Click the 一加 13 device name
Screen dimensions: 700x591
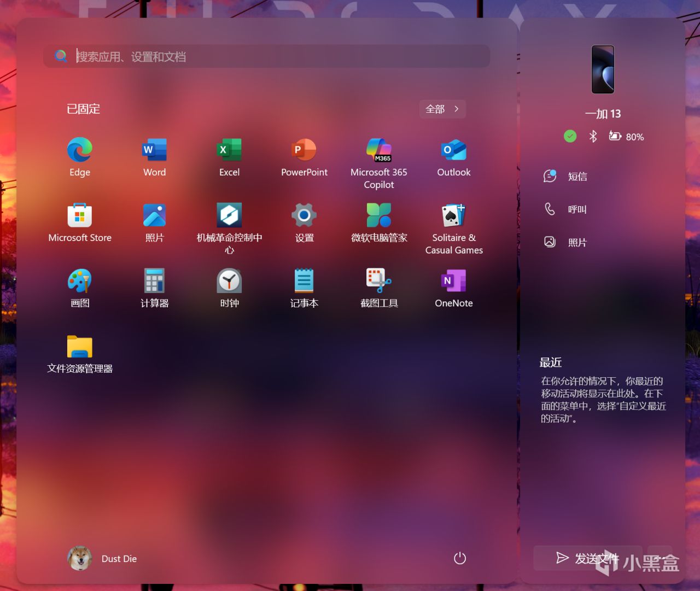point(603,114)
